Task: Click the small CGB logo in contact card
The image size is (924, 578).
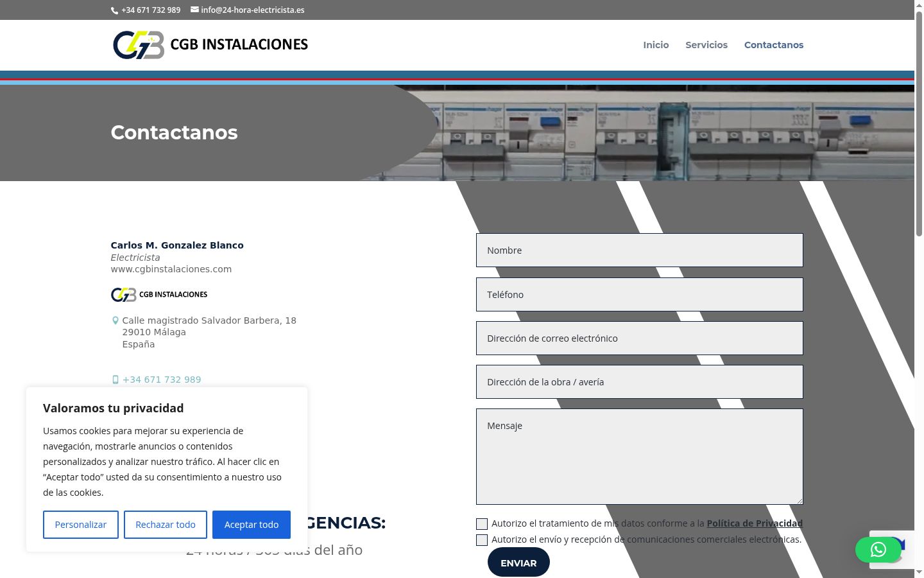Action: coord(159,294)
